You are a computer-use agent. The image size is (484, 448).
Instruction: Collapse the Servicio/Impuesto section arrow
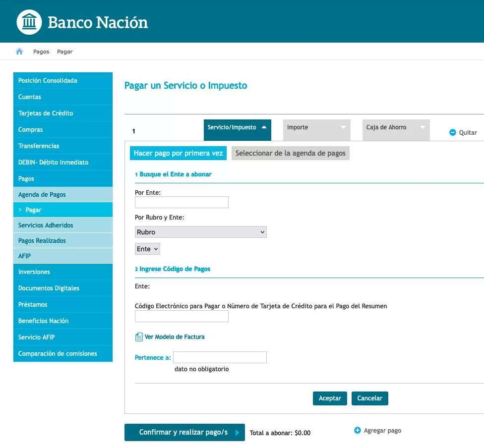(264, 127)
